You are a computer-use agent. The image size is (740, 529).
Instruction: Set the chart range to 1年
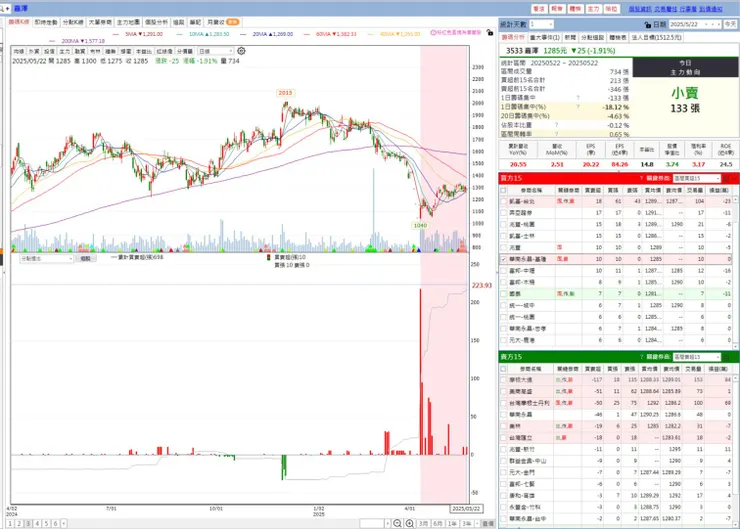[x=452, y=523]
